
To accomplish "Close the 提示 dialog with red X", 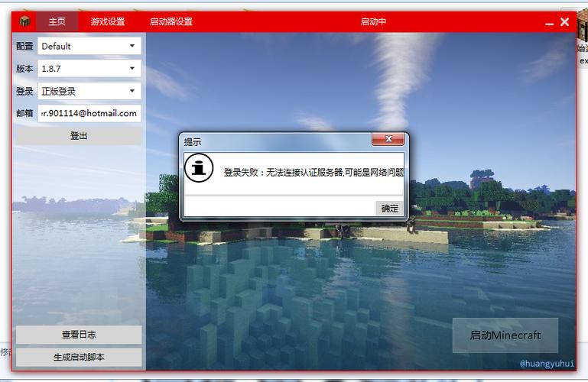I will (388, 139).
